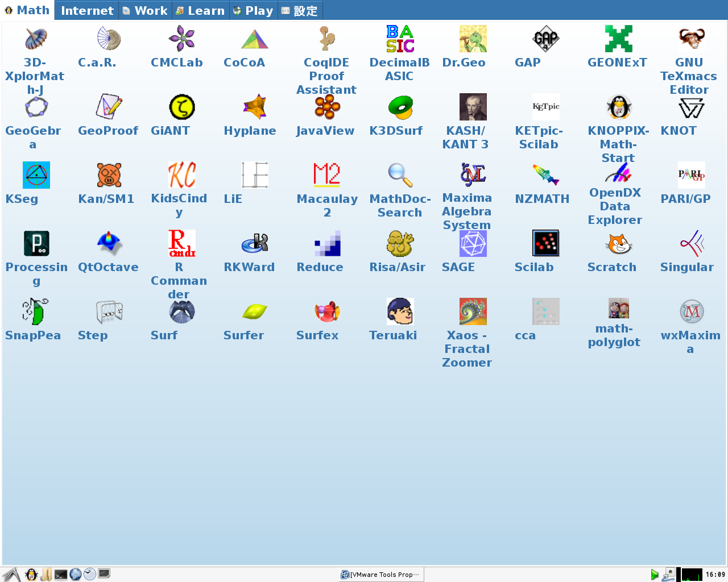Open the Learn tab
The image size is (728, 582).
[200, 10]
